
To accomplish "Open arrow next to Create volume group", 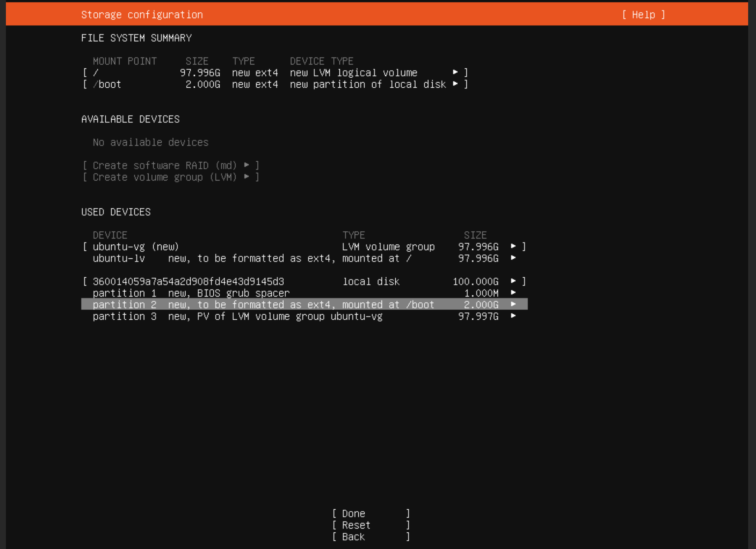I will 246,177.
